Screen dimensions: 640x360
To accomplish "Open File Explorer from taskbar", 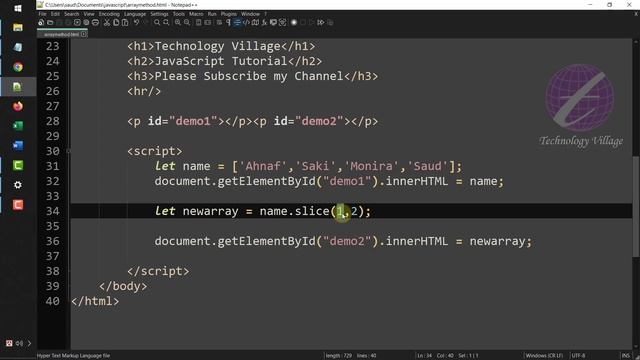I will [18, 27].
